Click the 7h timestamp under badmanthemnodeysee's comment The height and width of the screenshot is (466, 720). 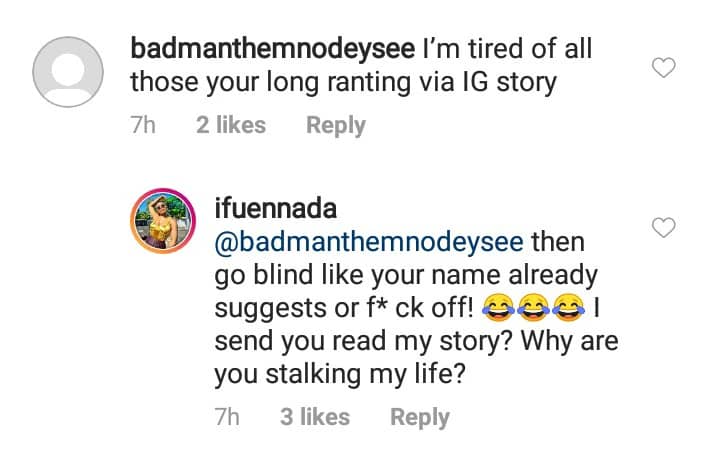[144, 126]
